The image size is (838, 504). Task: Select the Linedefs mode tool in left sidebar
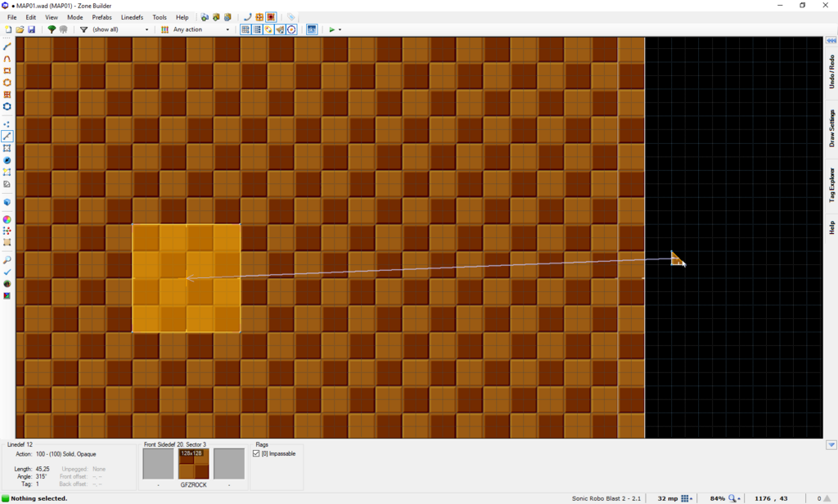pos(7,137)
